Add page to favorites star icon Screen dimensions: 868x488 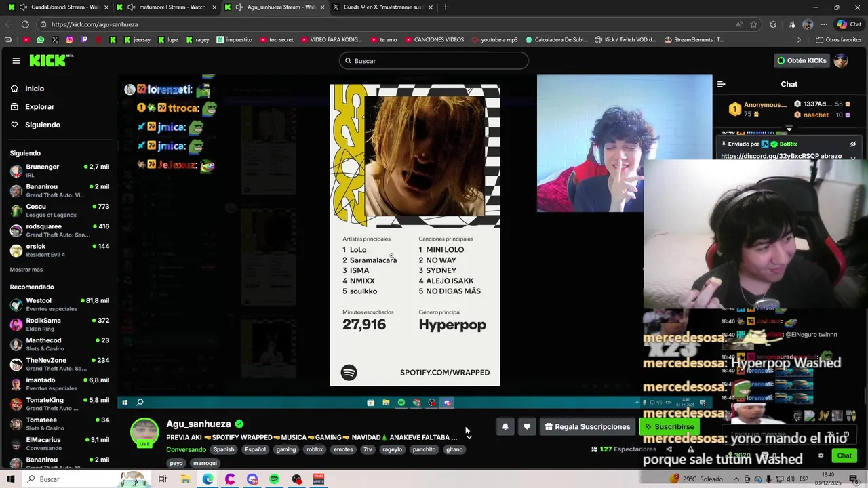tap(754, 24)
